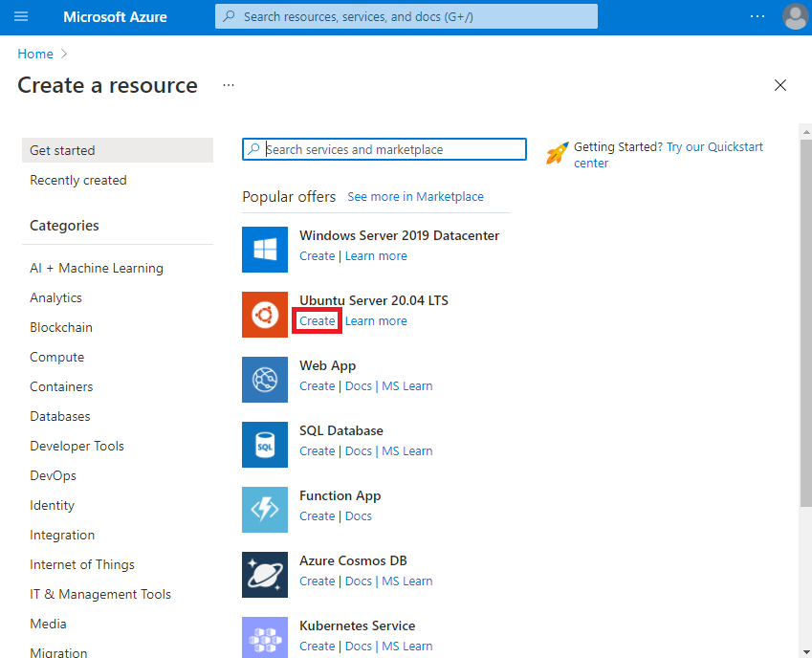The width and height of the screenshot is (812, 658).
Task: Open Compute category
Action: coord(57,358)
